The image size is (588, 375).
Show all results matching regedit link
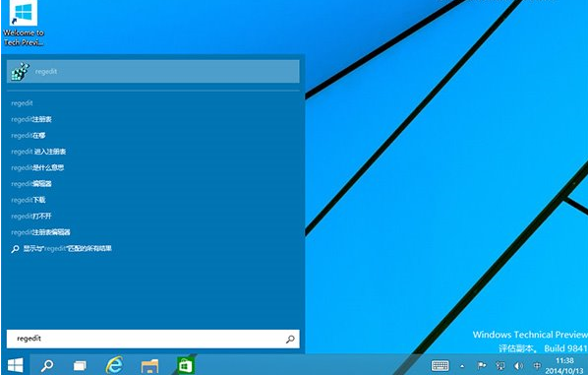62,248
